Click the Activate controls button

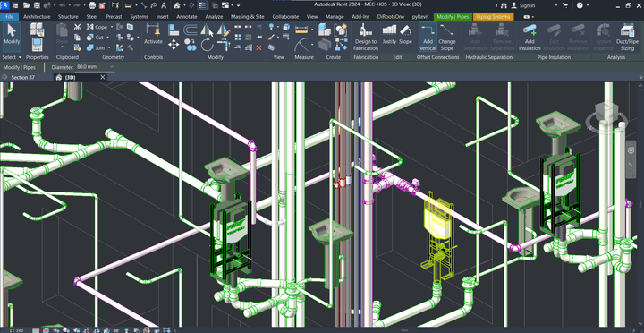click(153, 35)
